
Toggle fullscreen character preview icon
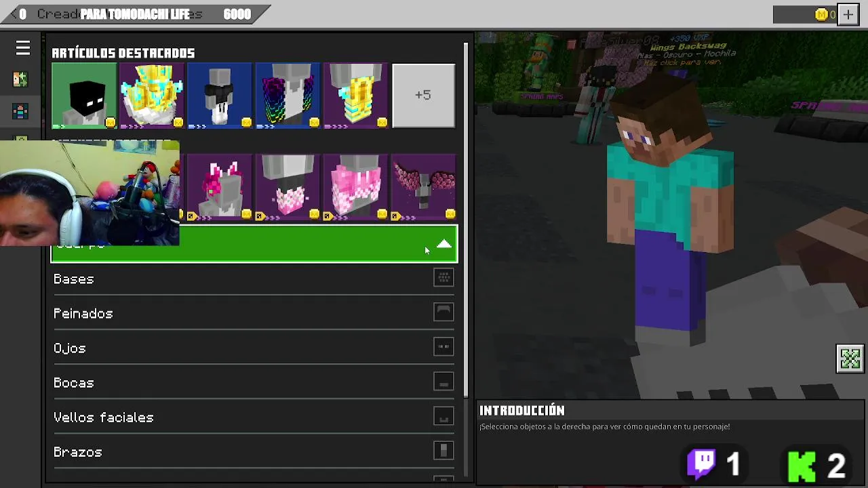[x=850, y=359]
